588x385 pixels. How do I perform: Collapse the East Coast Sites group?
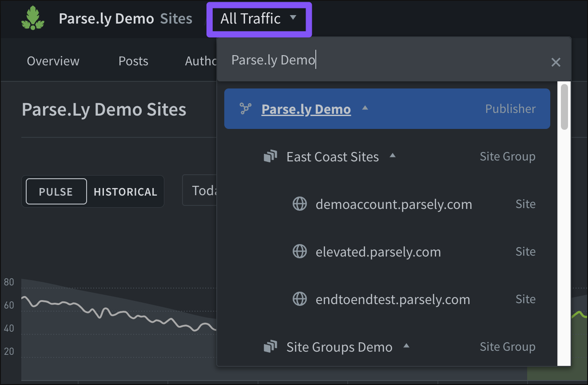coord(393,156)
